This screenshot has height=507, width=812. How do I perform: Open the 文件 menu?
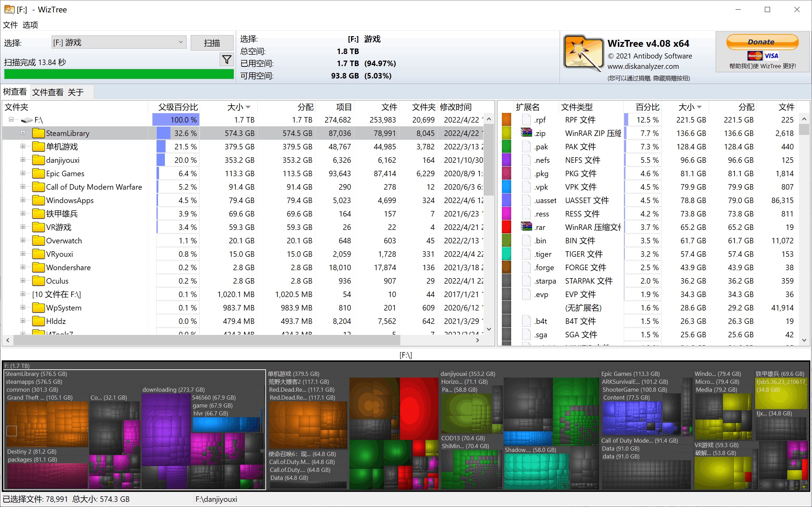pyautogui.click(x=10, y=25)
